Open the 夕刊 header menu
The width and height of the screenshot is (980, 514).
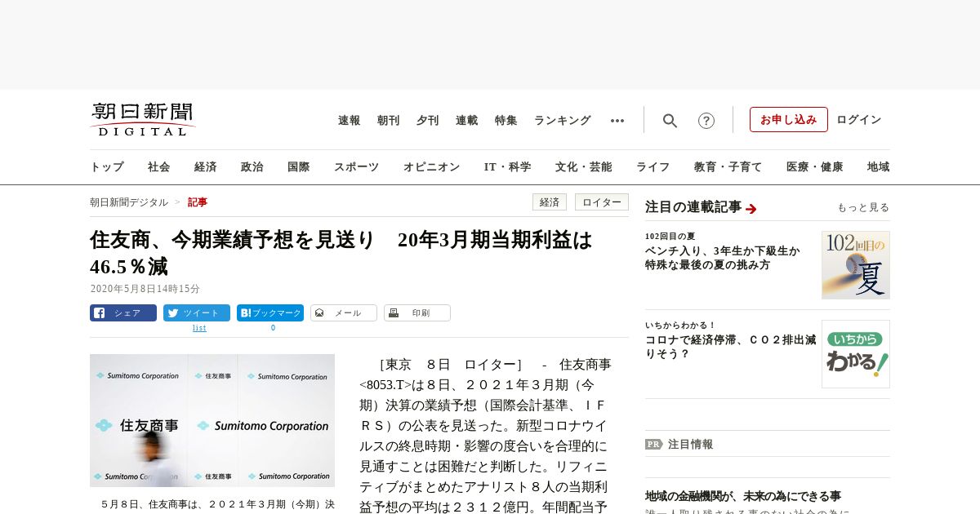point(428,121)
